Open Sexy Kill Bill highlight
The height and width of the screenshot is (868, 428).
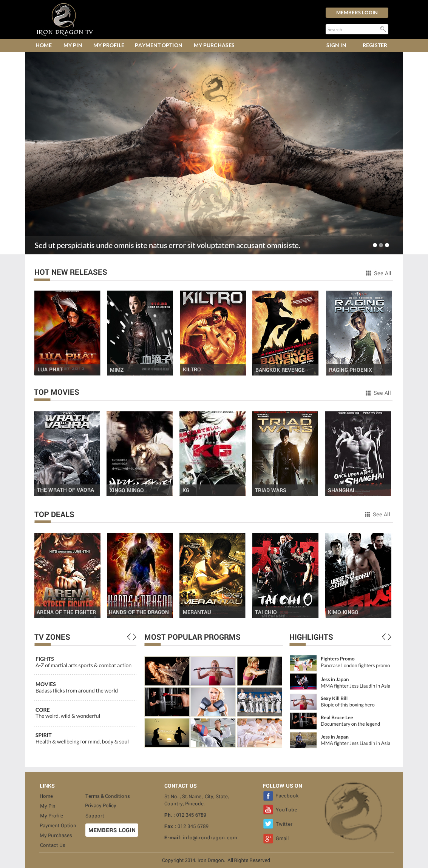tap(348, 702)
